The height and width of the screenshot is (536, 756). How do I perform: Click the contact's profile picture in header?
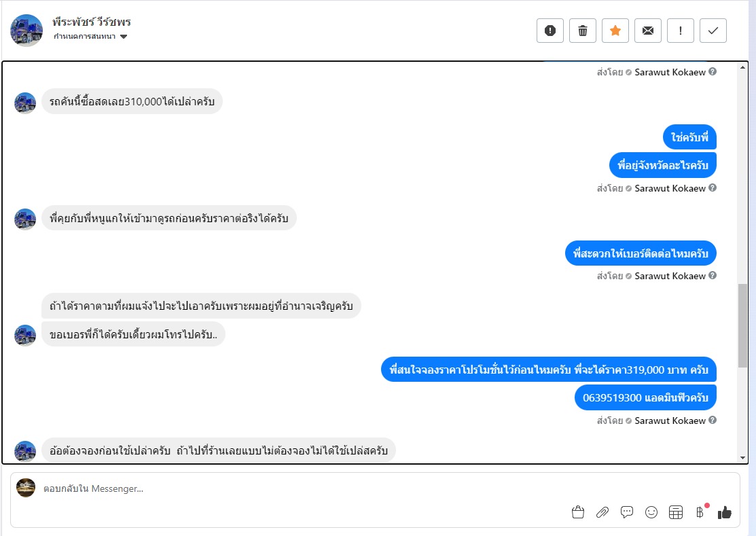[x=26, y=31]
